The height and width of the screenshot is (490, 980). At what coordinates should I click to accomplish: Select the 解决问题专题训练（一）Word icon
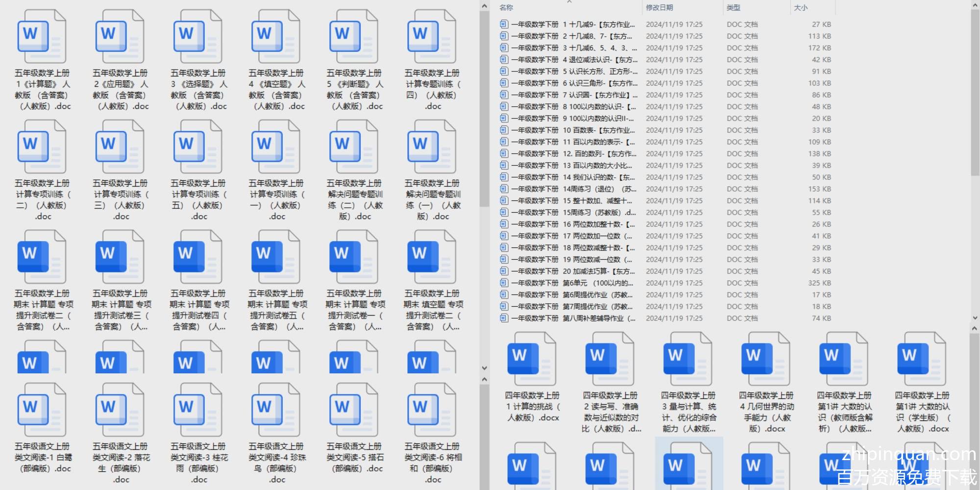tap(431, 147)
